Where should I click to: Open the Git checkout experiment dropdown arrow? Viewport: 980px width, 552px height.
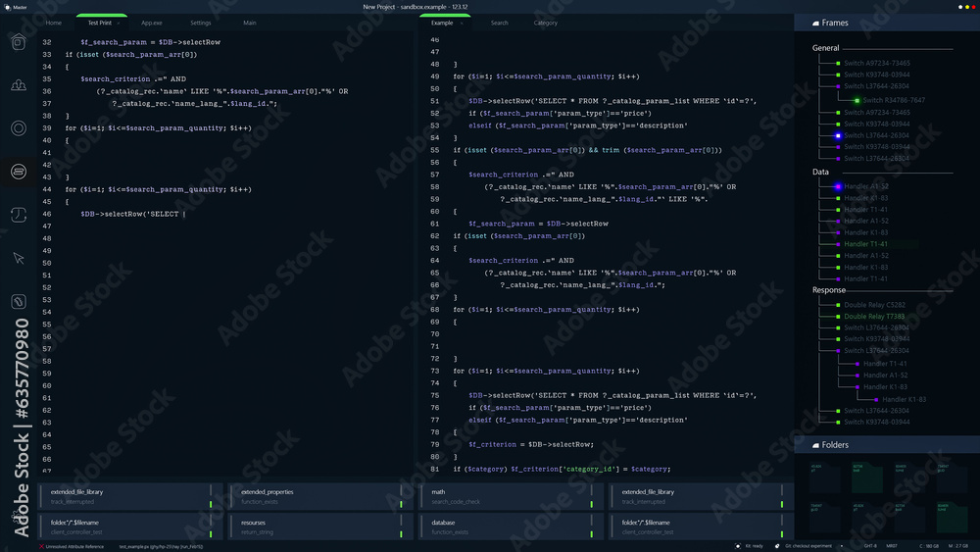pos(841,546)
